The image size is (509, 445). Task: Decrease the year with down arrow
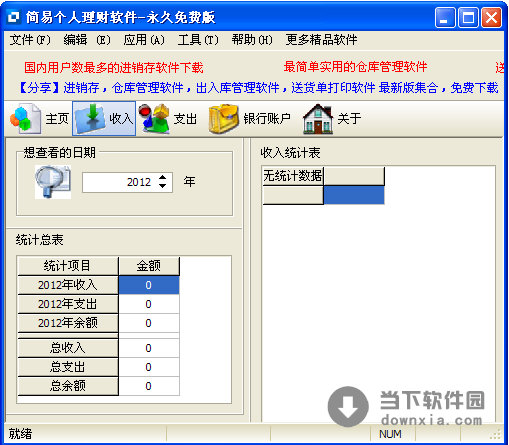162,186
